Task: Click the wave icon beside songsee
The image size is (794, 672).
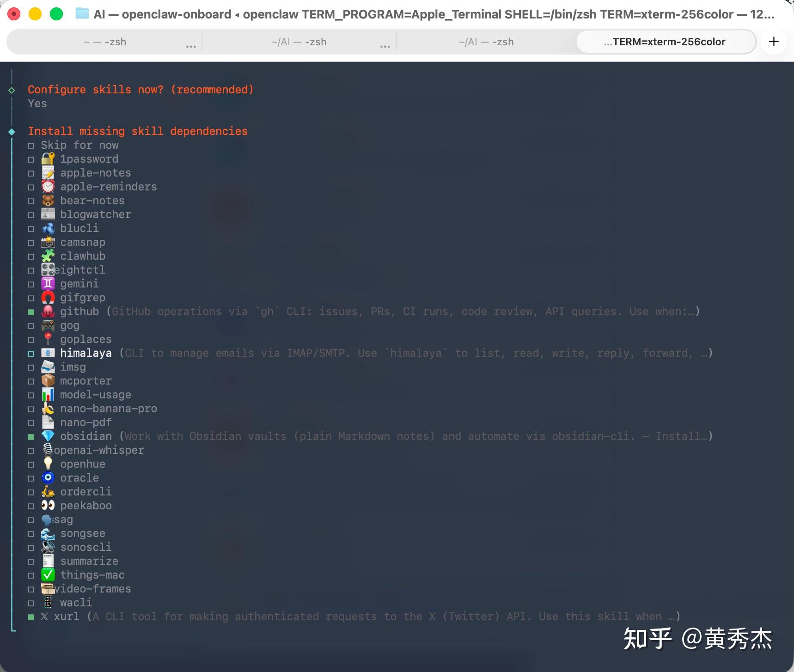Action: (48, 533)
